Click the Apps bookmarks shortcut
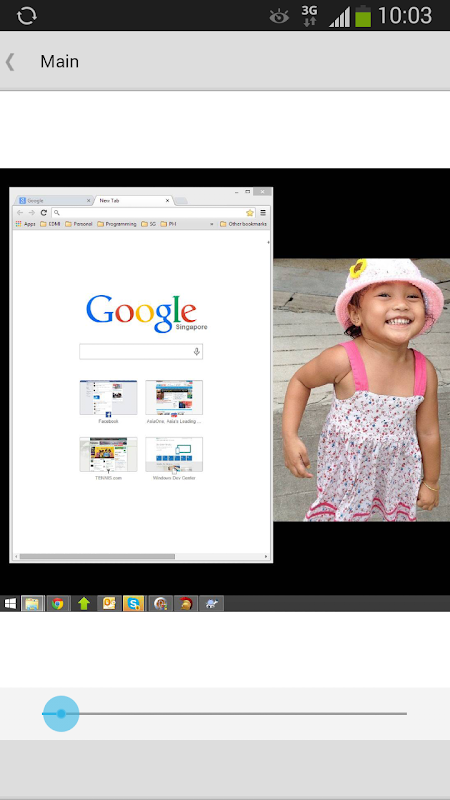 26,224
